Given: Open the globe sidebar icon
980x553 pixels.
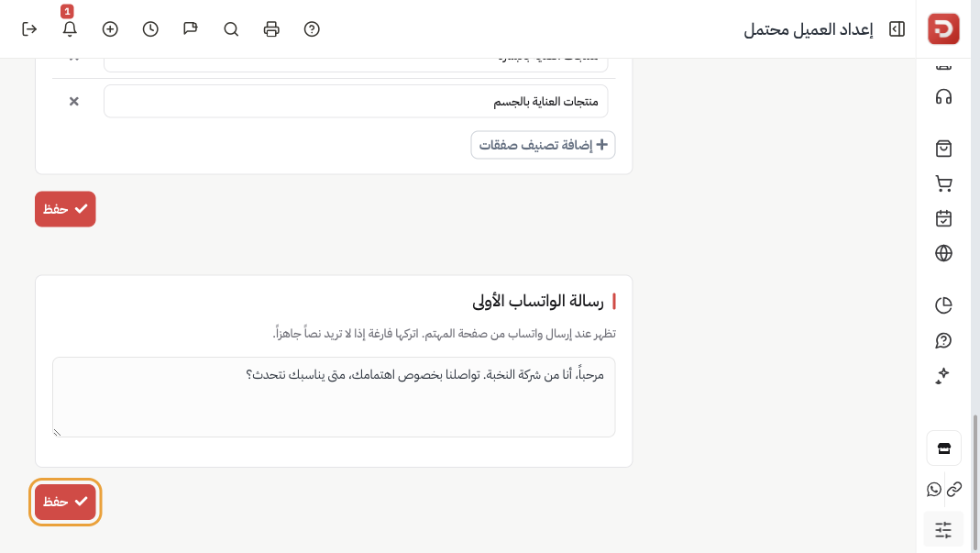Looking at the screenshot, I should point(943,253).
